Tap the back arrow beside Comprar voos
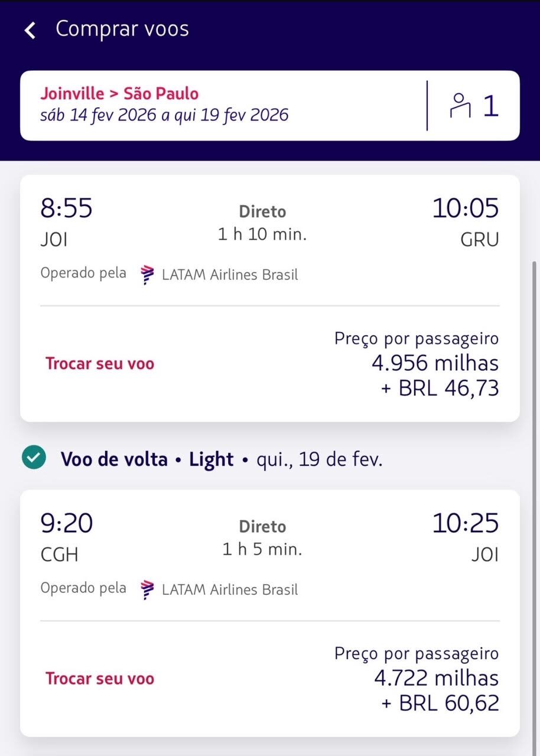This screenshot has height=756, width=540. [30, 30]
